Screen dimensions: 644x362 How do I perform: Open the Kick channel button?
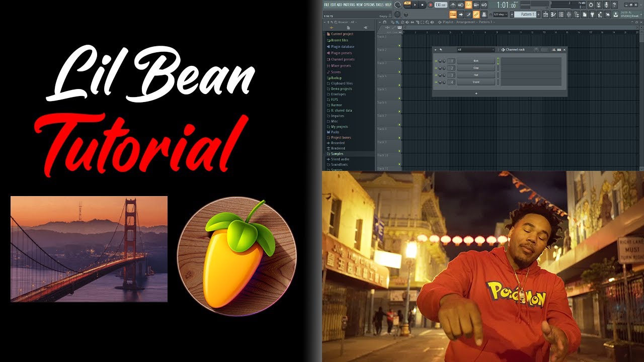[476, 61]
